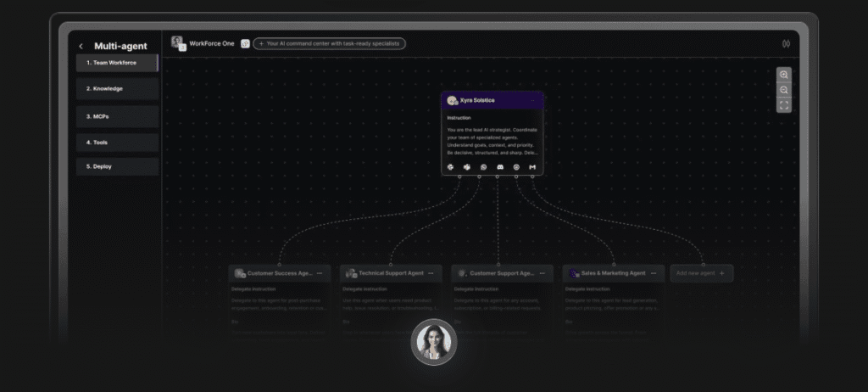Screen dimensions: 868x392
Task: Open the Customer Success Agent options menu
Action: 320,273
